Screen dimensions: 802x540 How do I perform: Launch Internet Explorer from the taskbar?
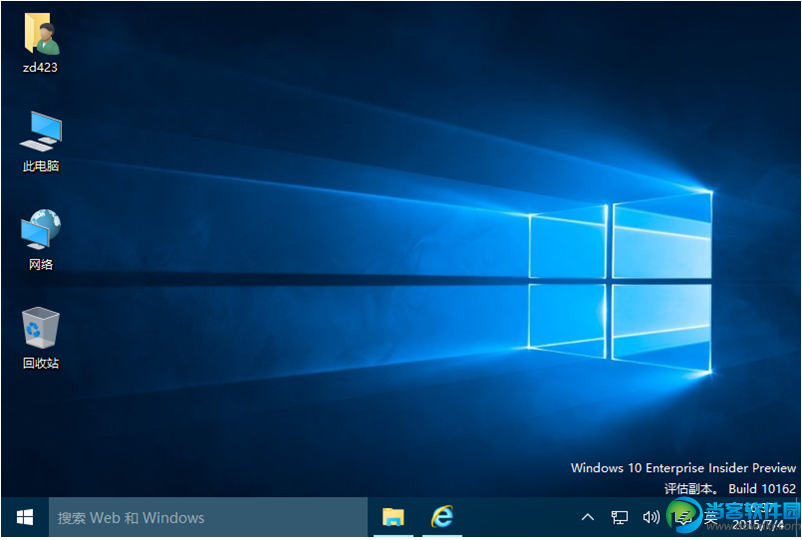pyautogui.click(x=442, y=516)
